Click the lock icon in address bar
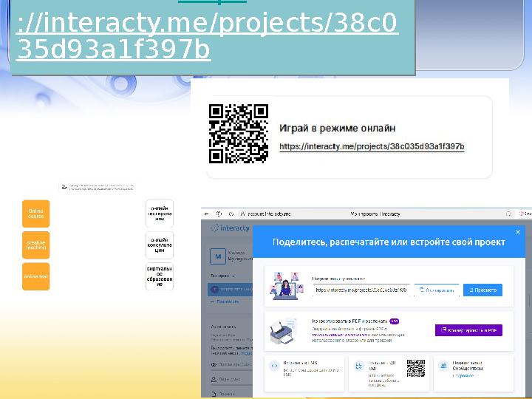Viewport: 532px width, 399px height. [242, 214]
